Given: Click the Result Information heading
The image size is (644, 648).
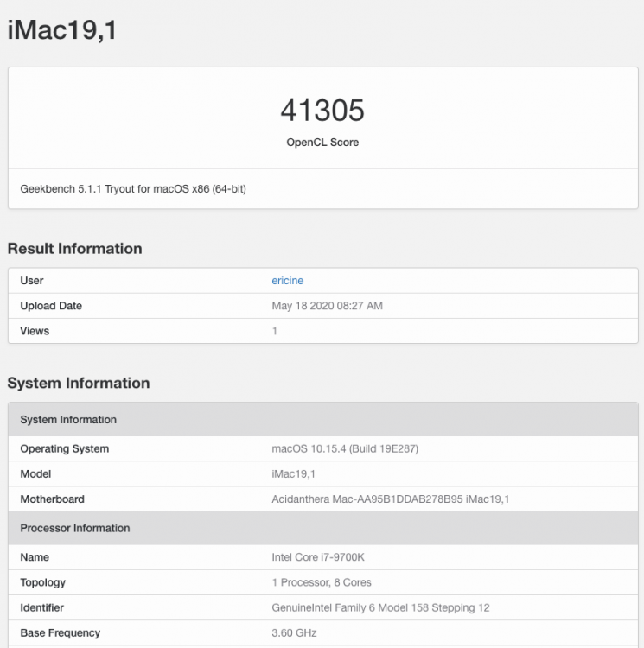Looking at the screenshot, I should (x=75, y=248).
